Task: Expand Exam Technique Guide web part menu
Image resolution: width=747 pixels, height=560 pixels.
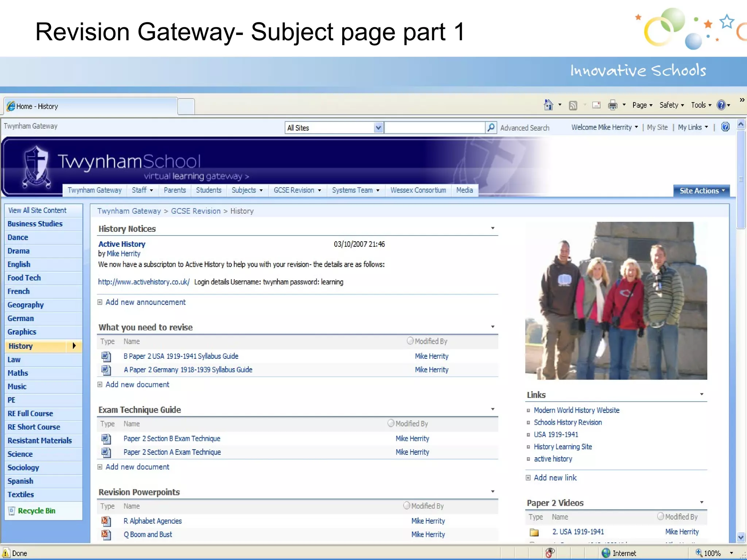Action: [x=493, y=409]
